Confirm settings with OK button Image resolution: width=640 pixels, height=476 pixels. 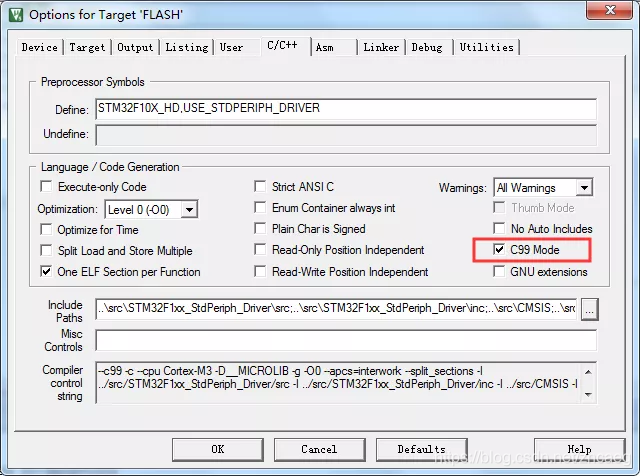click(218, 449)
